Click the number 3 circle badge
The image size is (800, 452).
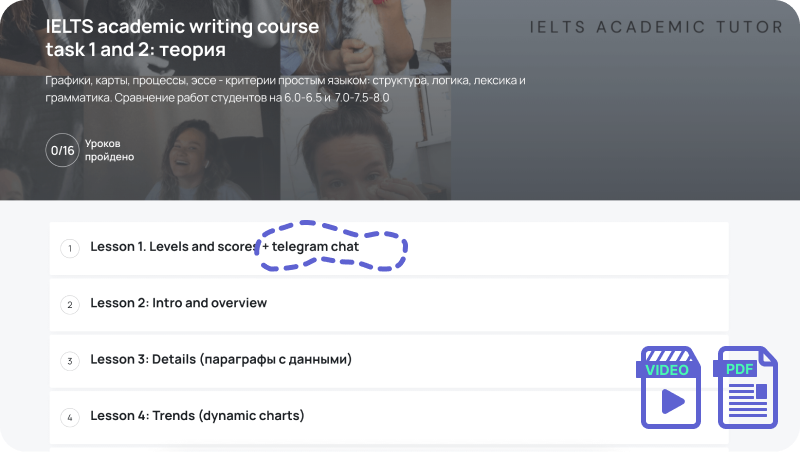tap(69, 360)
